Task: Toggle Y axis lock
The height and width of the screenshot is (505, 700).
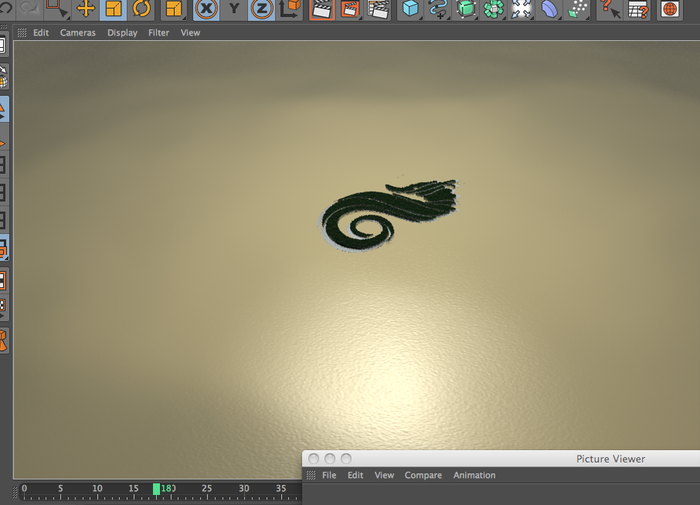Action: [234, 8]
